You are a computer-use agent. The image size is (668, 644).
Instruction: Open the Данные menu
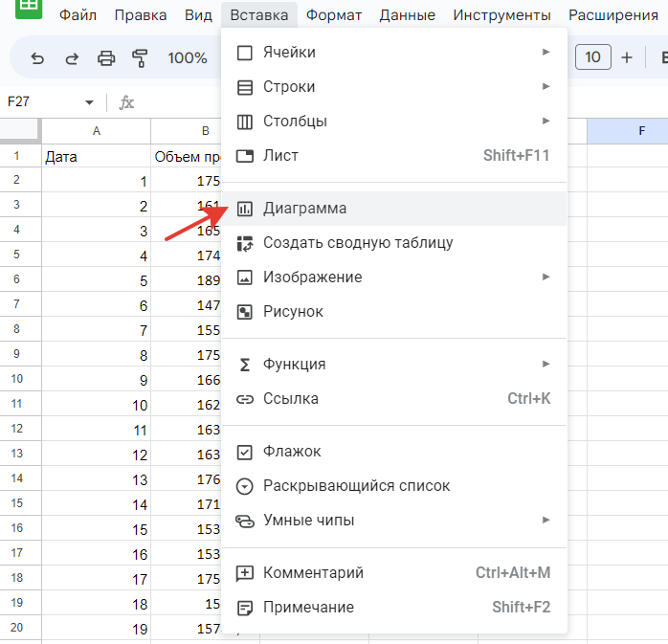(x=407, y=15)
